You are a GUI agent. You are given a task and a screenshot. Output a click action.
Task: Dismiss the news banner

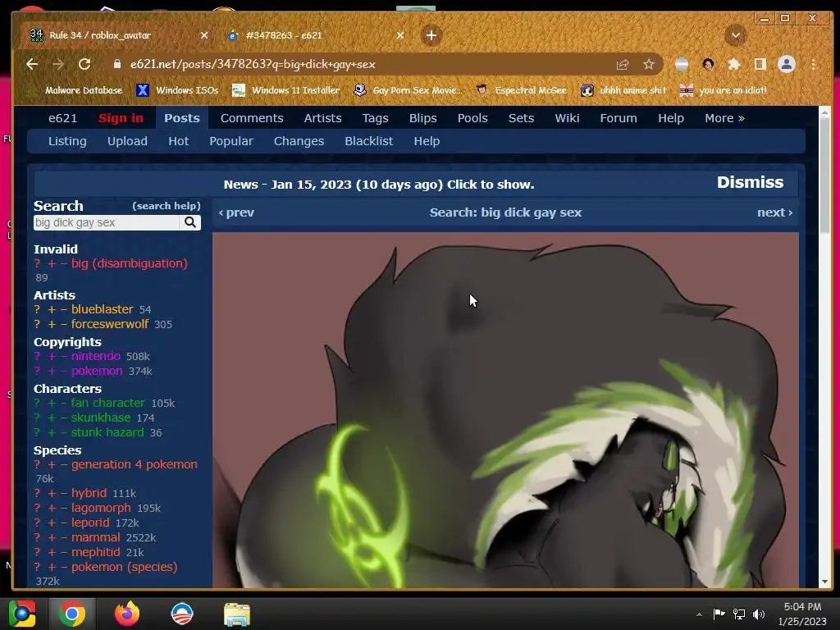tap(750, 182)
